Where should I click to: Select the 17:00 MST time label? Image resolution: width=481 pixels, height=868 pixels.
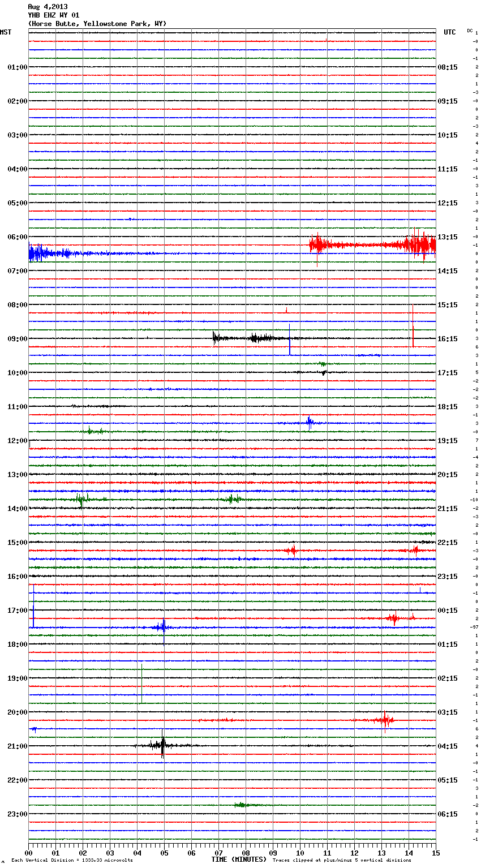[18, 611]
